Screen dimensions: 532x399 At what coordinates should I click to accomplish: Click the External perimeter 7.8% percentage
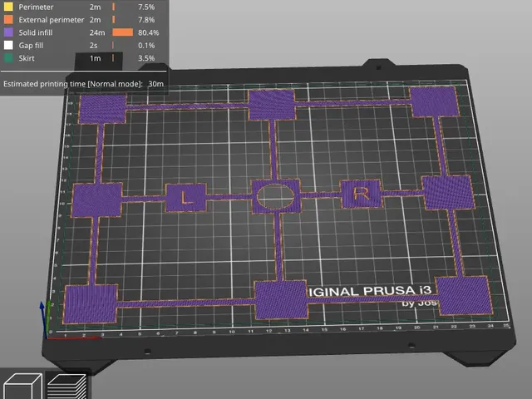146,20
